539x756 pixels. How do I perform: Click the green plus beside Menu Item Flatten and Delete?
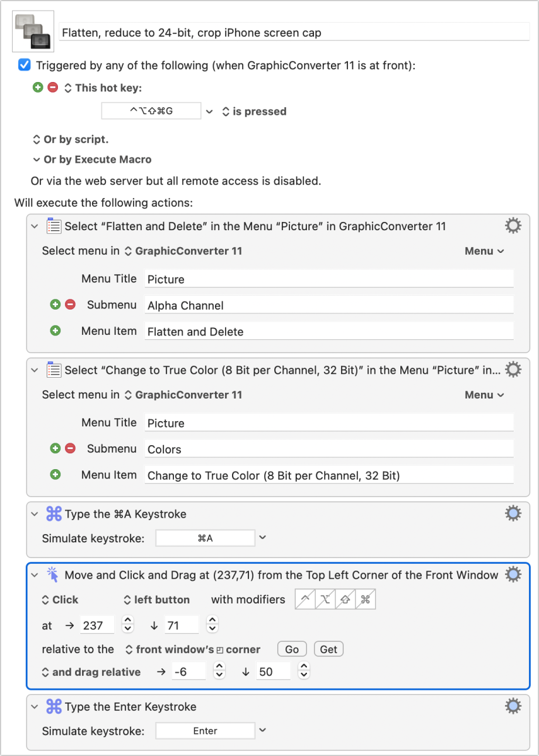55,331
